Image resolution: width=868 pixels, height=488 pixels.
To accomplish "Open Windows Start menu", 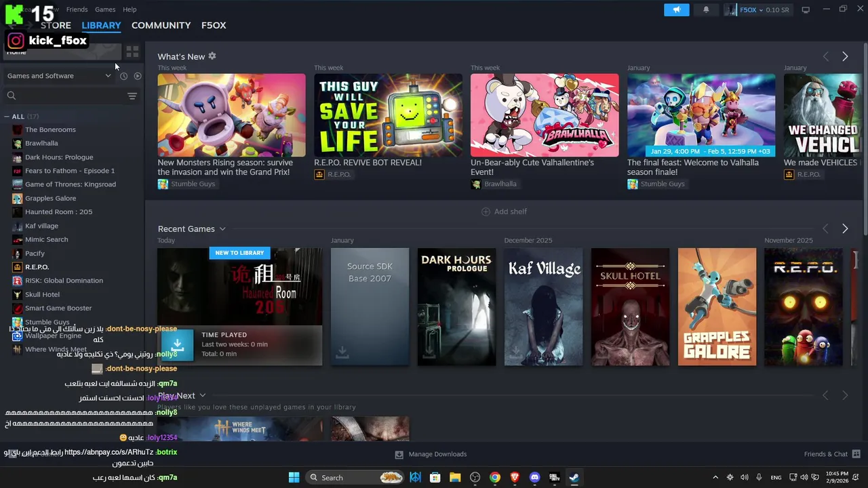I will click(294, 478).
